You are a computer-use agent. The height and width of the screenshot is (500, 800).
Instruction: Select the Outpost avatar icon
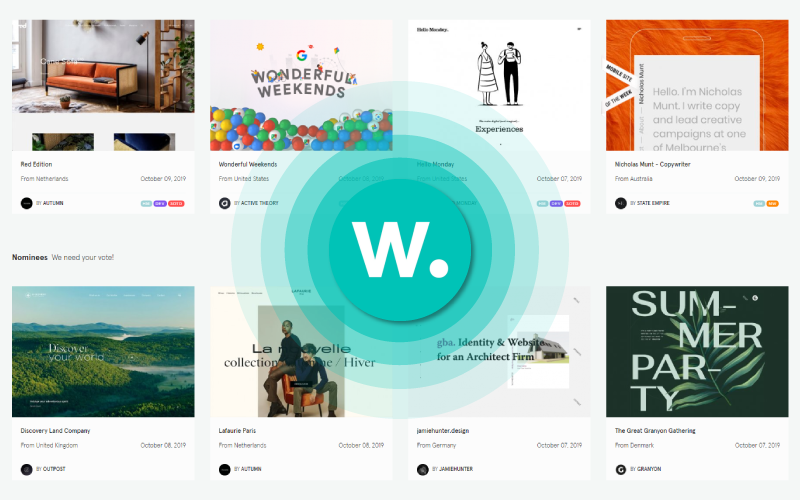27,469
